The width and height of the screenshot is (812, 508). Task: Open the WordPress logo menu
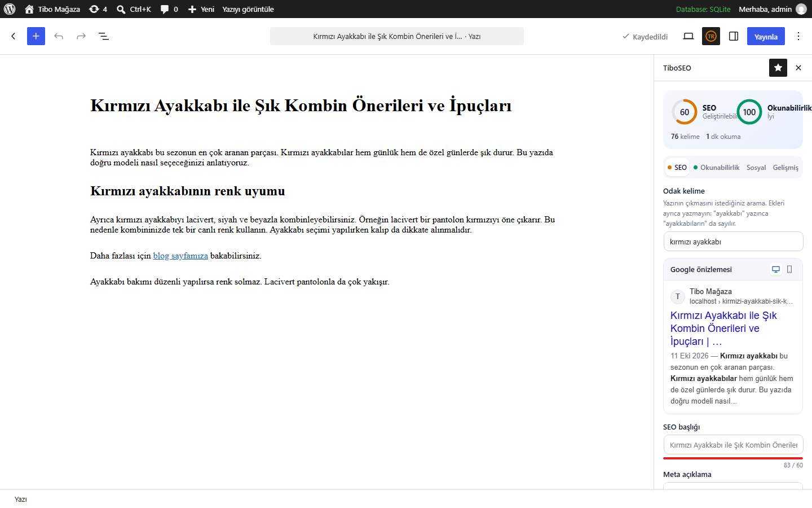click(10, 9)
